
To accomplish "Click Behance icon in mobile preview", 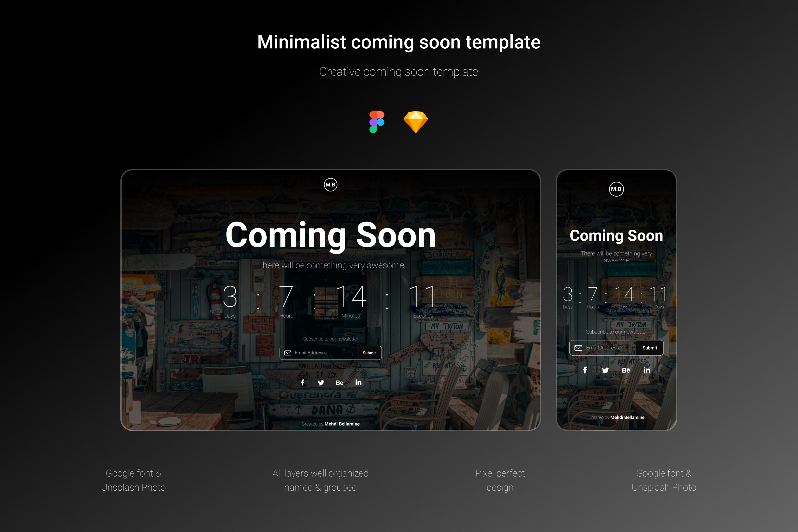I will coord(626,370).
